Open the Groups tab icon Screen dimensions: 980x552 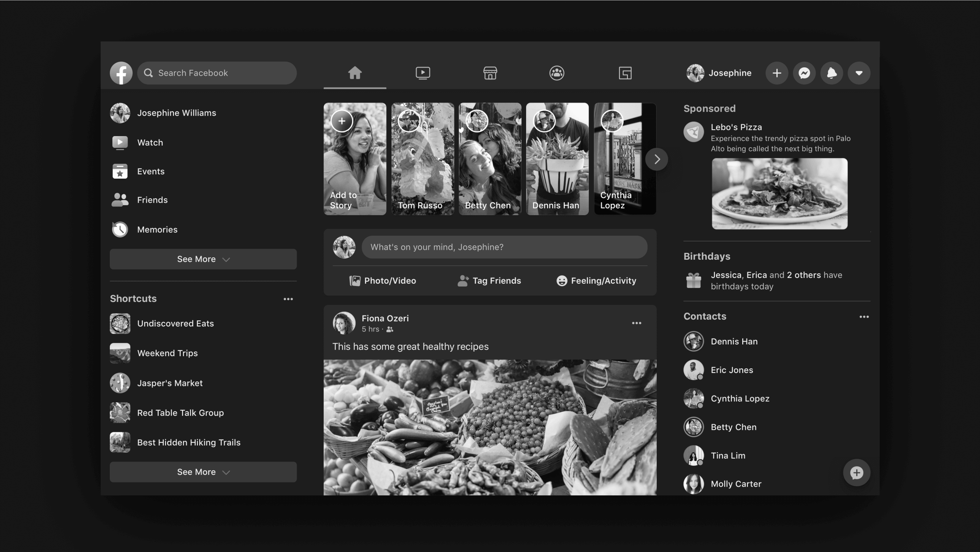point(556,73)
